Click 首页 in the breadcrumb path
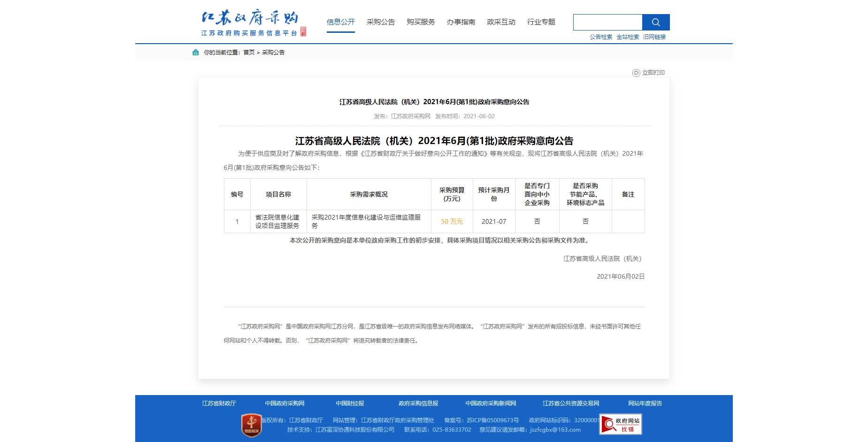 pos(249,53)
